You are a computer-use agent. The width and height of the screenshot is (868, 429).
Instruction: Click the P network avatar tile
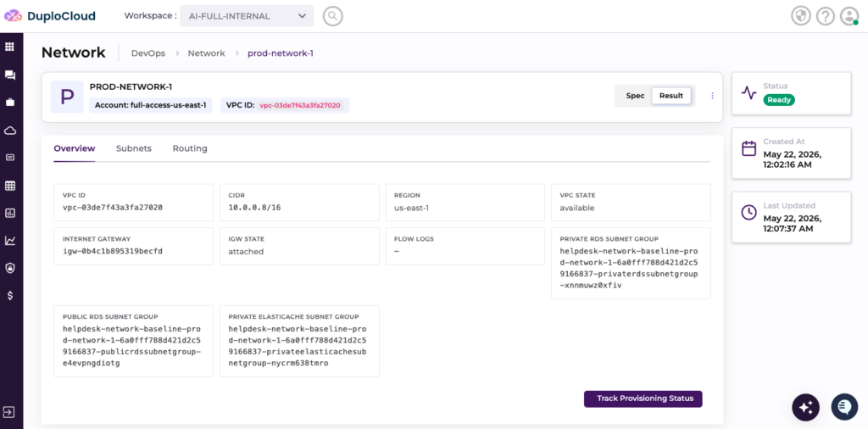pos(67,97)
